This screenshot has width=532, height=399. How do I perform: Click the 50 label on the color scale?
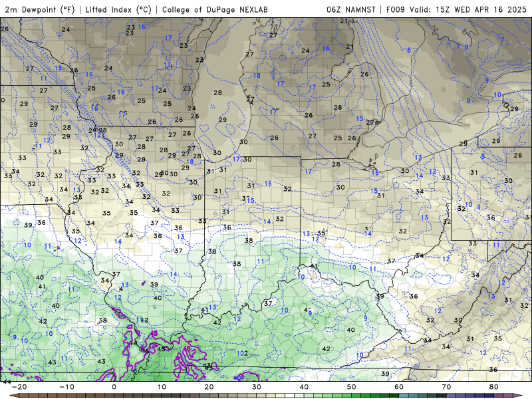click(352, 387)
